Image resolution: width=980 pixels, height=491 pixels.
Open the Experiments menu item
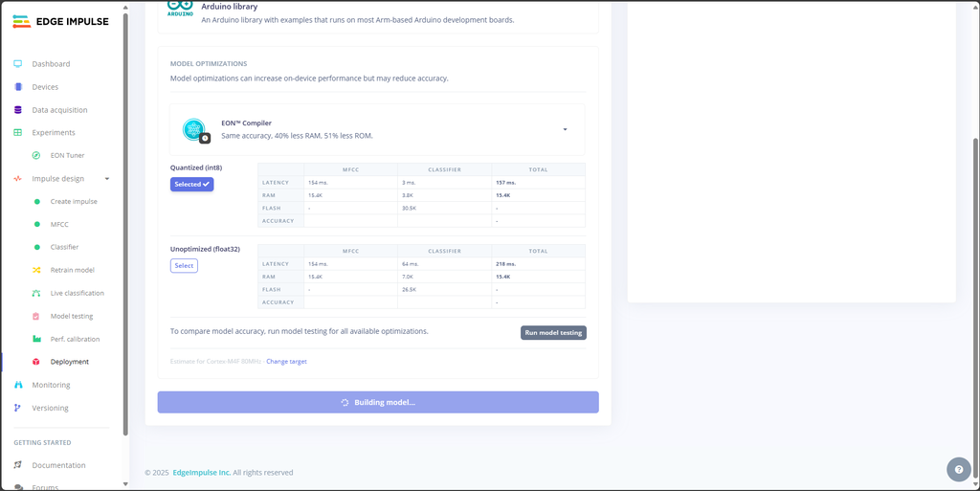(x=54, y=133)
